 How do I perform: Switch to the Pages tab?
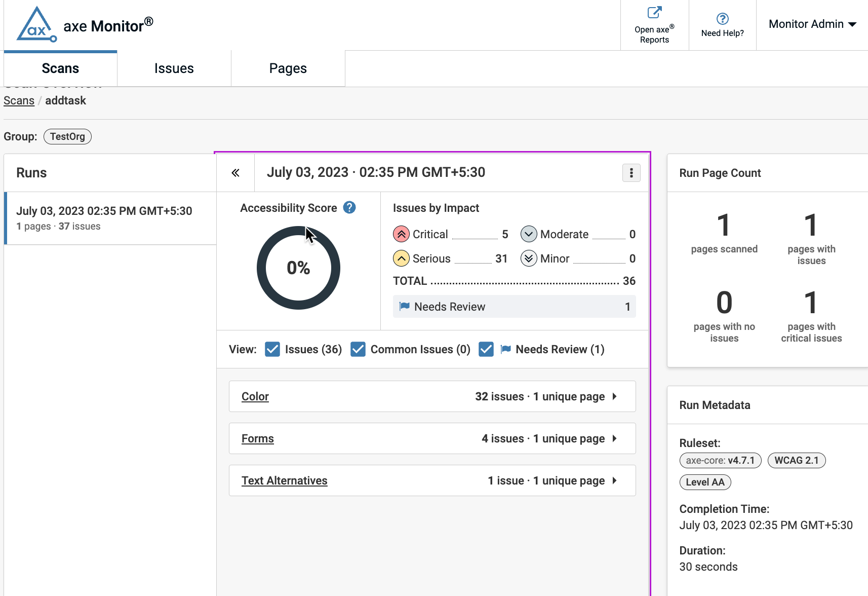[288, 68]
